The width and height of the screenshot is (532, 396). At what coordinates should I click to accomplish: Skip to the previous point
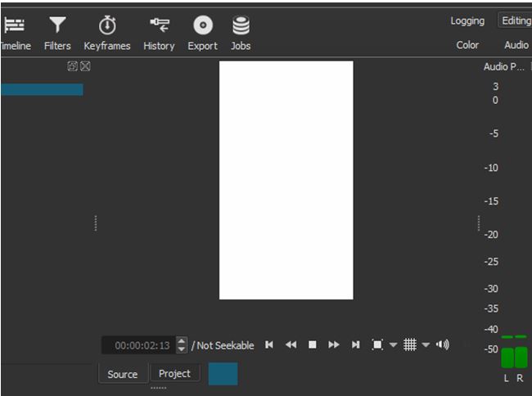pyautogui.click(x=269, y=344)
